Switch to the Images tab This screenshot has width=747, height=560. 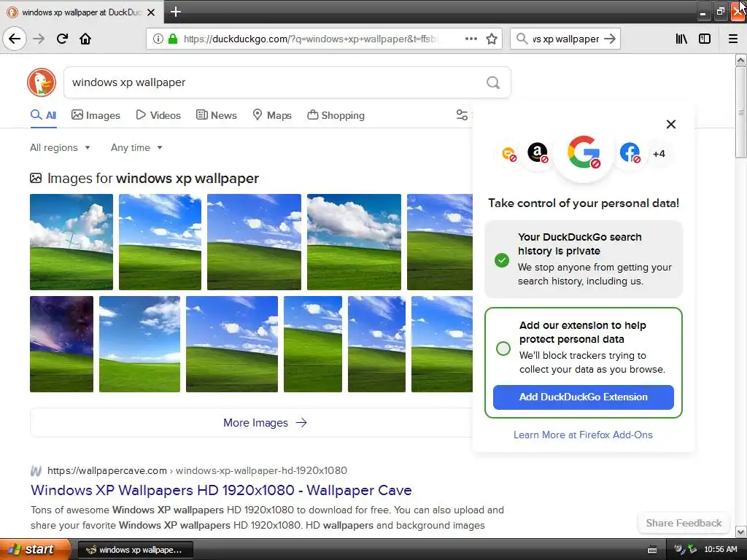96,115
